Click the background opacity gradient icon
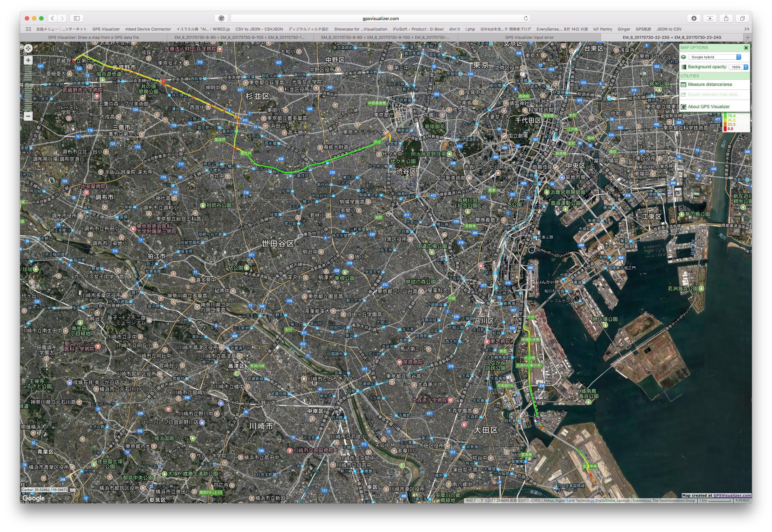The height and width of the screenshot is (532, 772). pos(683,67)
